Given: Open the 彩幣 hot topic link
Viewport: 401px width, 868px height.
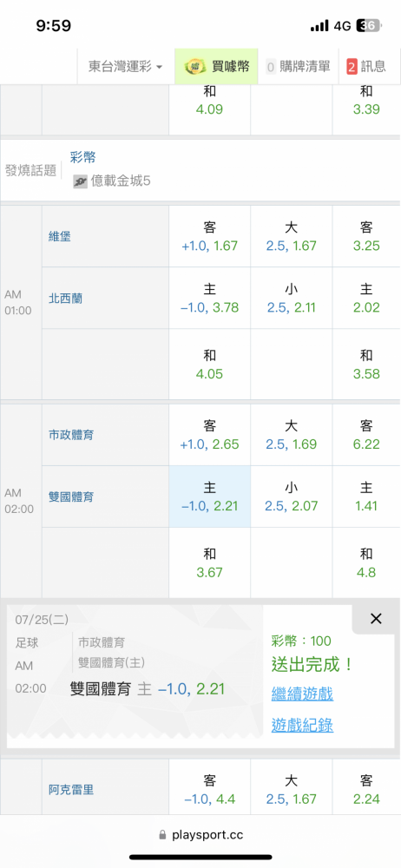Looking at the screenshot, I should point(82,157).
